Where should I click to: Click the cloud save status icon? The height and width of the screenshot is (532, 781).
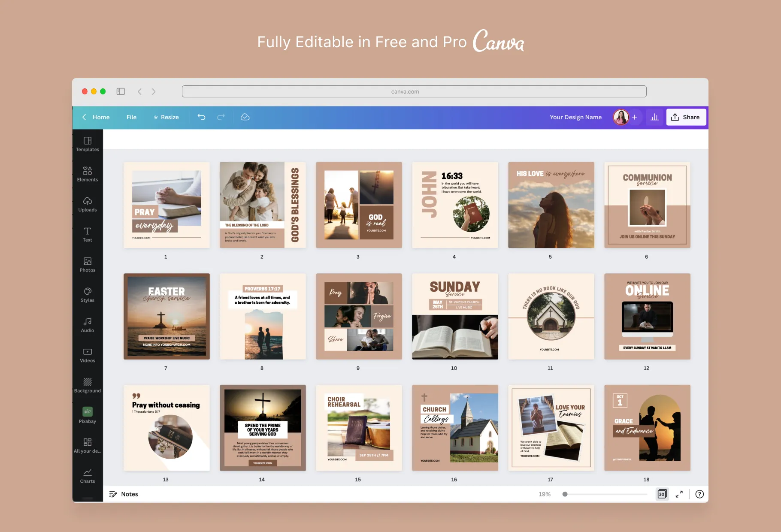(245, 117)
